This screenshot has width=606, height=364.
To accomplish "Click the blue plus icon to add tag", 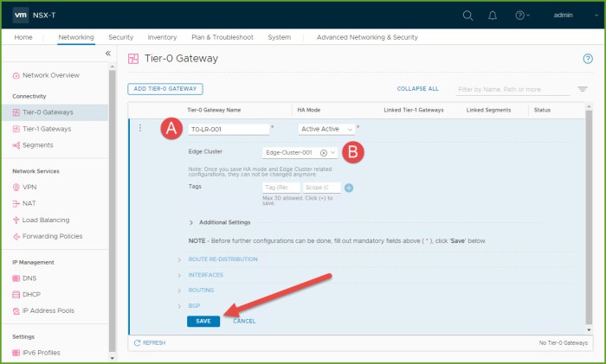I will point(349,188).
